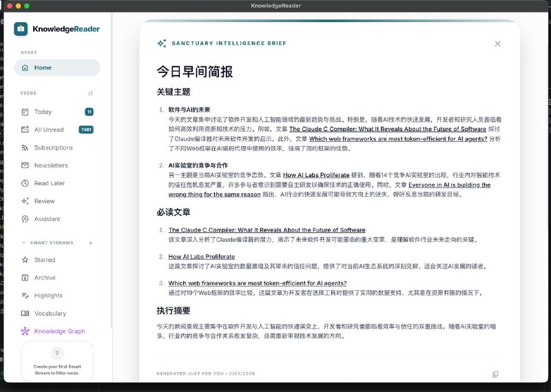
Task: Click the Review sparkle icon
Action: [25, 201]
